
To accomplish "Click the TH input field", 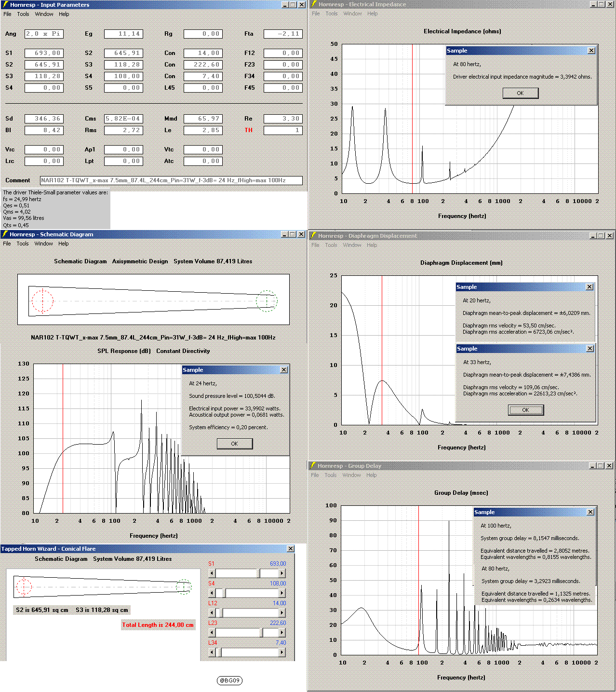I will (x=283, y=130).
